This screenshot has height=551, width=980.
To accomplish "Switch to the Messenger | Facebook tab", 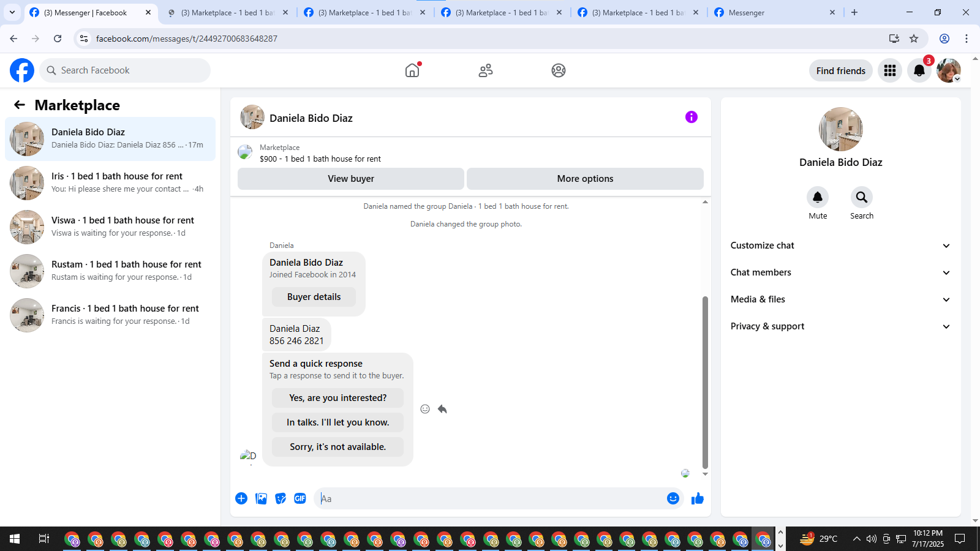I will pos(91,12).
